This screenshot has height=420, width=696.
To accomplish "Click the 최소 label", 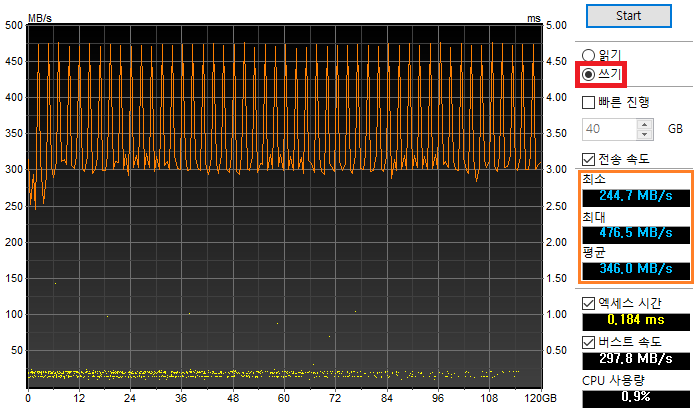I will pos(594,179).
